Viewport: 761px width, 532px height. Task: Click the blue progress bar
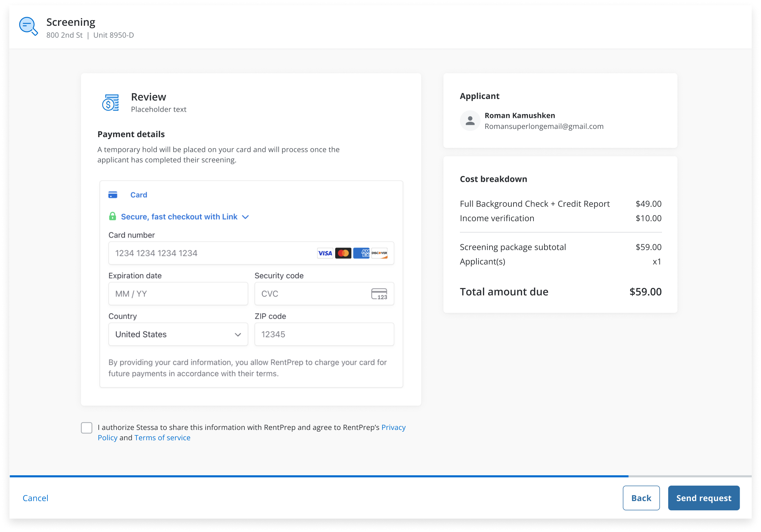pyautogui.click(x=319, y=476)
